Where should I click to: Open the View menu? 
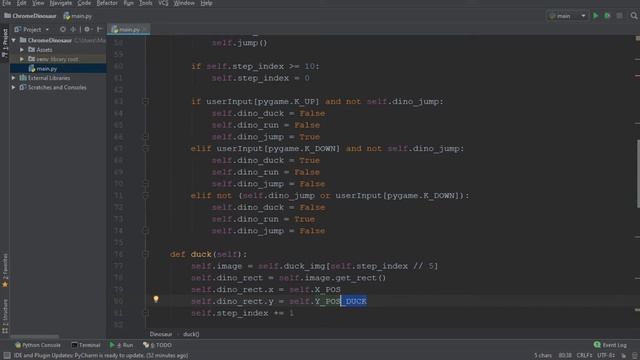click(x=38, y=3)
